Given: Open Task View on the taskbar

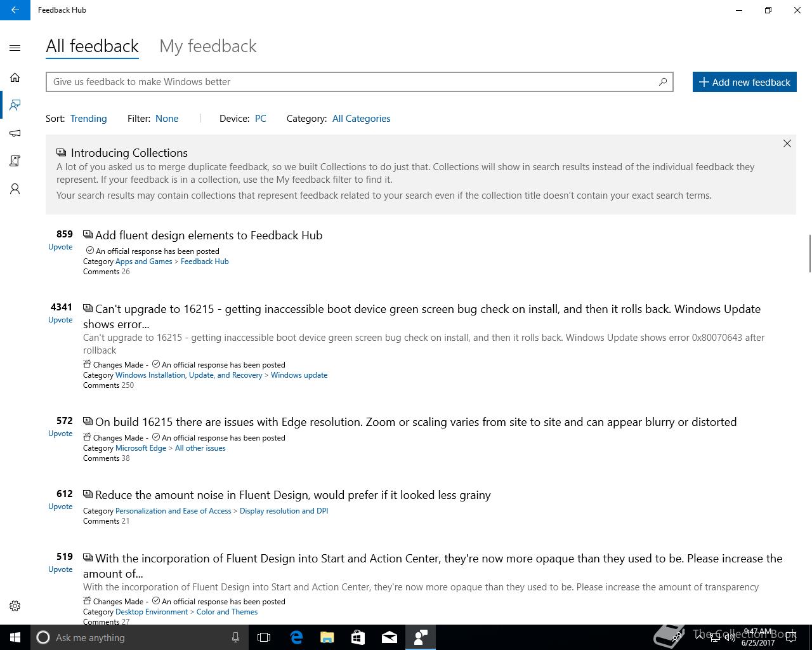Looking at the screenshot, I should pos(264,637).
